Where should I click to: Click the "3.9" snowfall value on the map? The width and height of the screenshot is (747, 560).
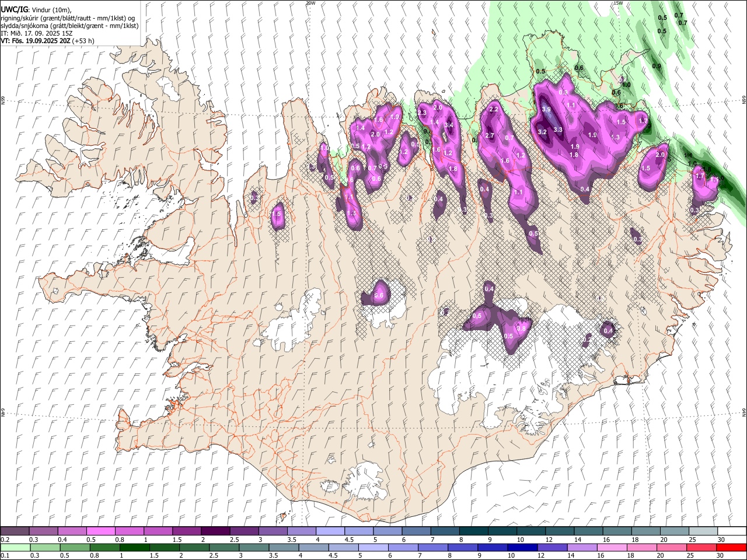546,110
